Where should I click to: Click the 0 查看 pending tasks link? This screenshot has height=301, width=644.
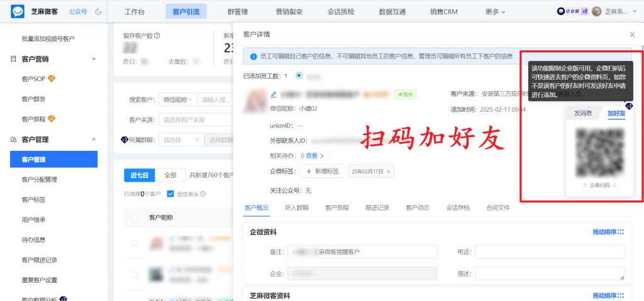[x=312, y=156]
